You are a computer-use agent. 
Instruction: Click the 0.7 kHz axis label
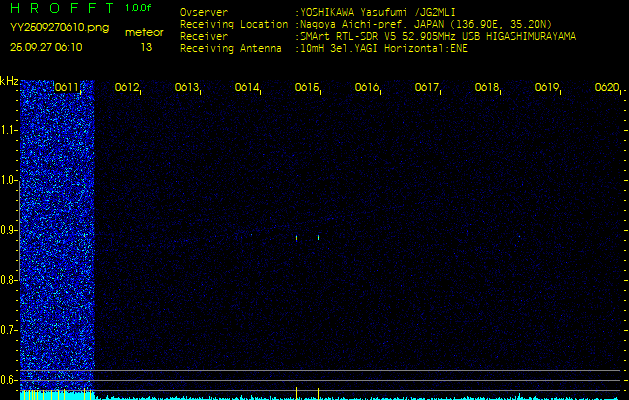pyautogui.click(x=9, y=330)
